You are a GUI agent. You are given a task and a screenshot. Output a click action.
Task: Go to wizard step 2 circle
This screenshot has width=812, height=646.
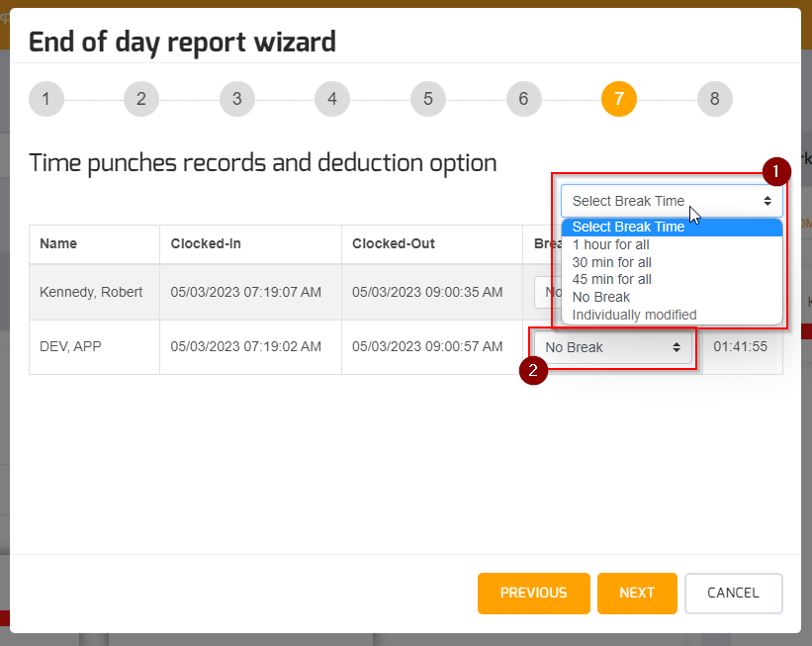[141, 99]
